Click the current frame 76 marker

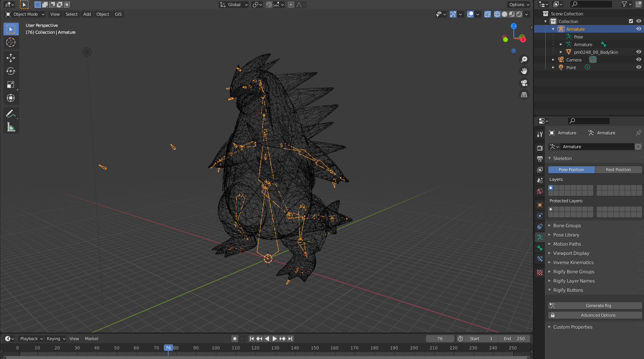click(x=168, y=348)
